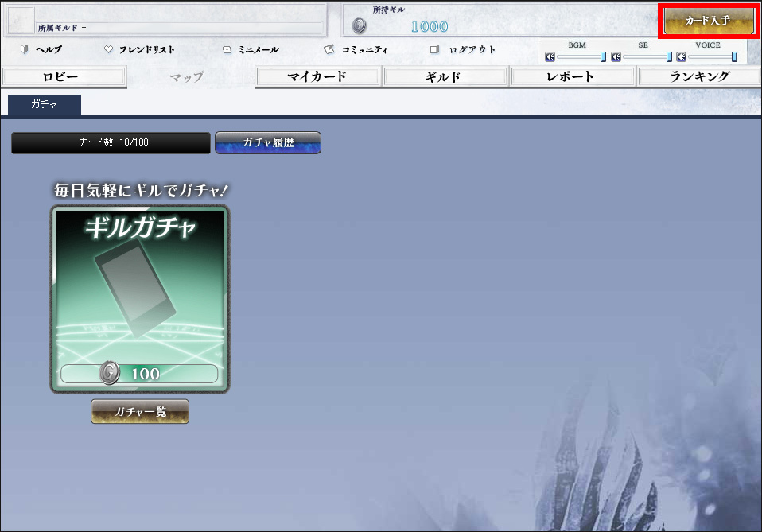The height and width of the screenshot is (532, 762).
Task: Open the ギルド tab
Action: click(445, 77)
